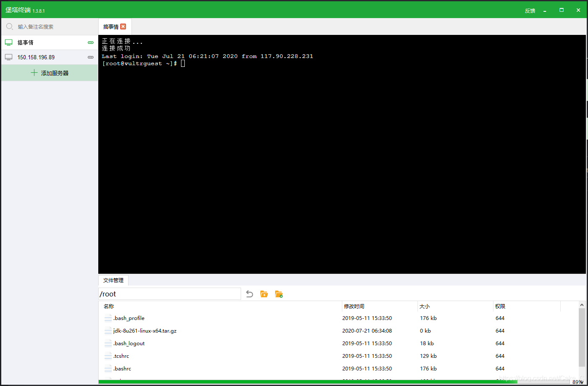The height and width of the screenshot is (386, 588).
Task: Click the terminal prompt cursor
Action: (183, 63)
